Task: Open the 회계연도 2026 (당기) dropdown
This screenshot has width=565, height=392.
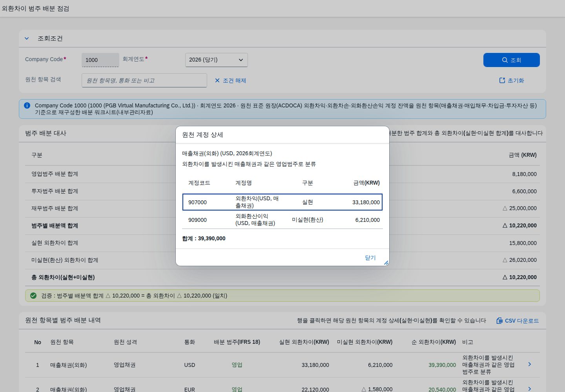Action: [217, 60]
